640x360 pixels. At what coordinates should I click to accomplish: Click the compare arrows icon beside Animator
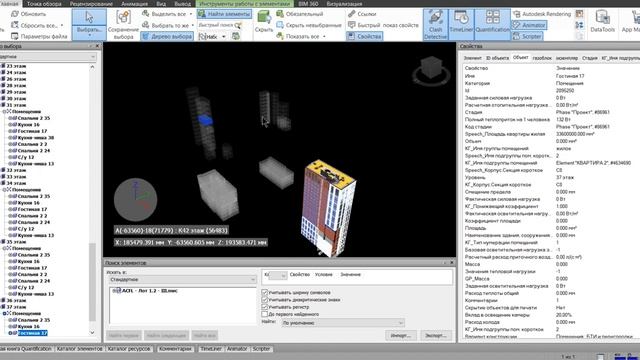click(x=579, y=25)
